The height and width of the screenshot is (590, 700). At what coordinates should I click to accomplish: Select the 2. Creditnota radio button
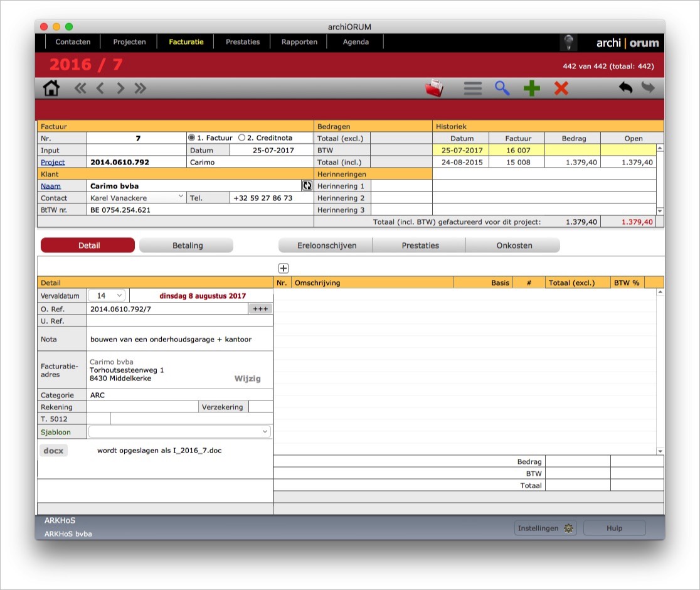(242, 137)
